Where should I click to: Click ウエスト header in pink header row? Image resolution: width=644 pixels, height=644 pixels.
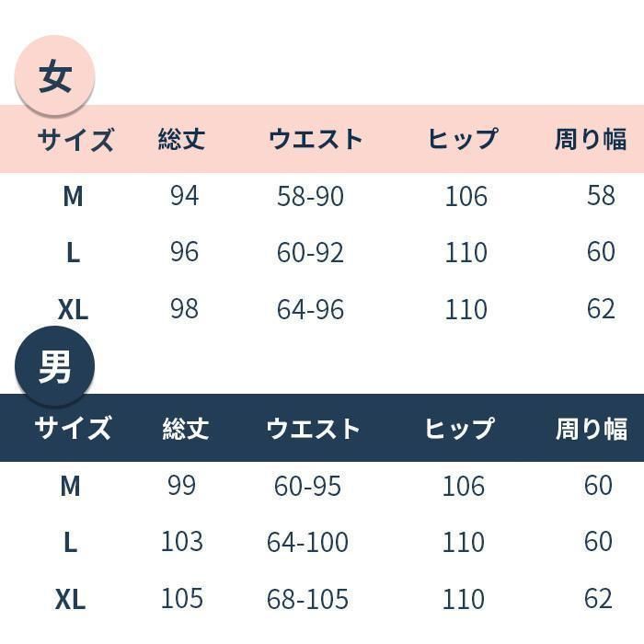coord(316,139)
